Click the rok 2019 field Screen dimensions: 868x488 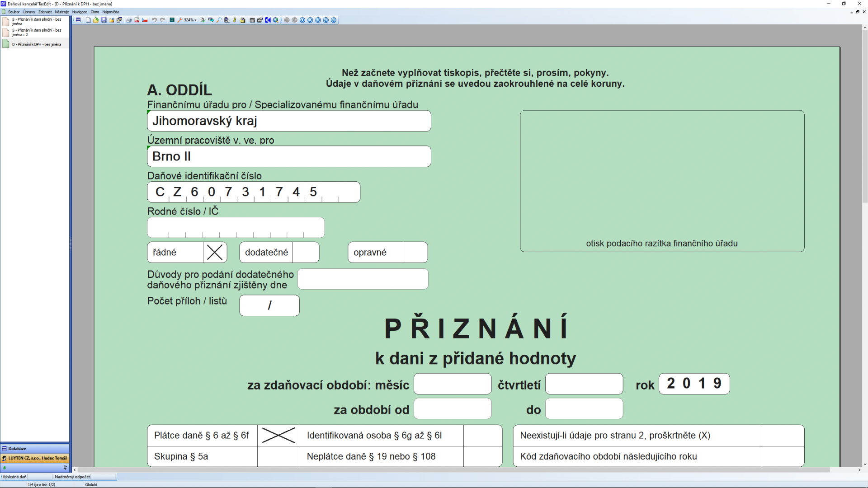click(x=694, y=384)
